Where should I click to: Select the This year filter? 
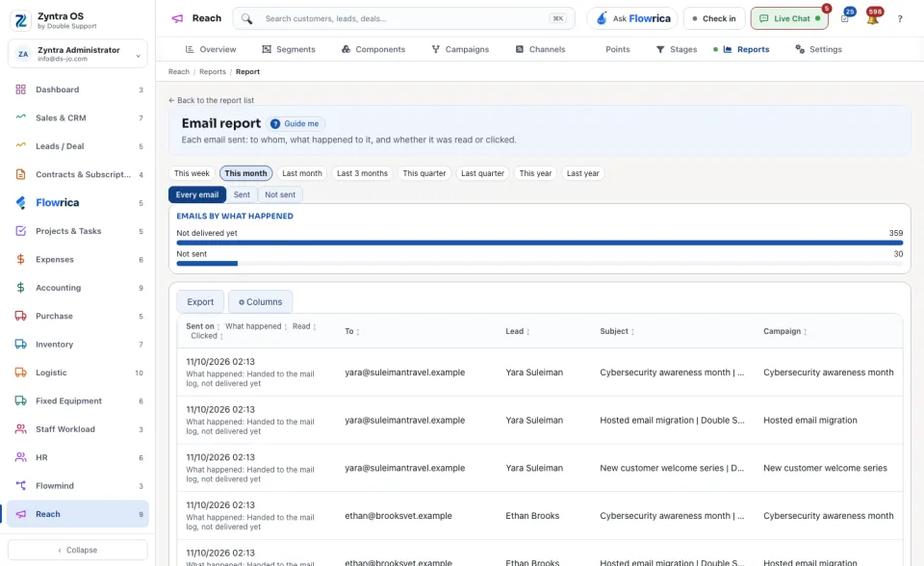536,173
